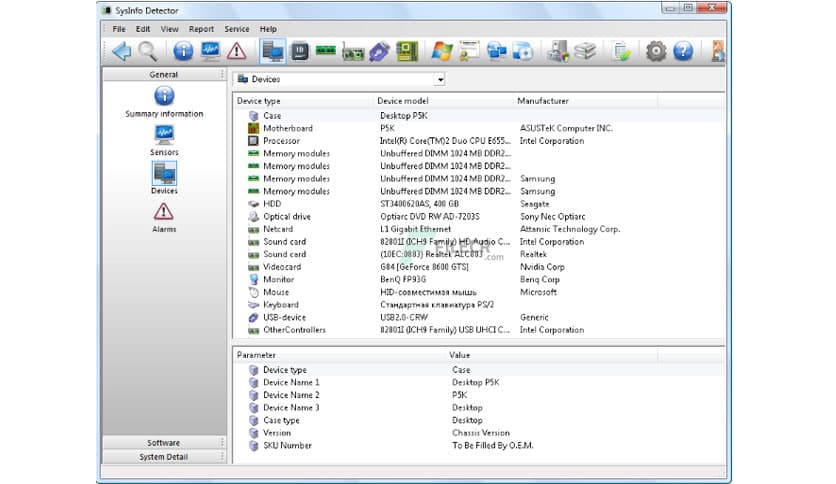836x484 pixels.
Task: Expand the Software sidebar section
Action: (x=164, y=443)
